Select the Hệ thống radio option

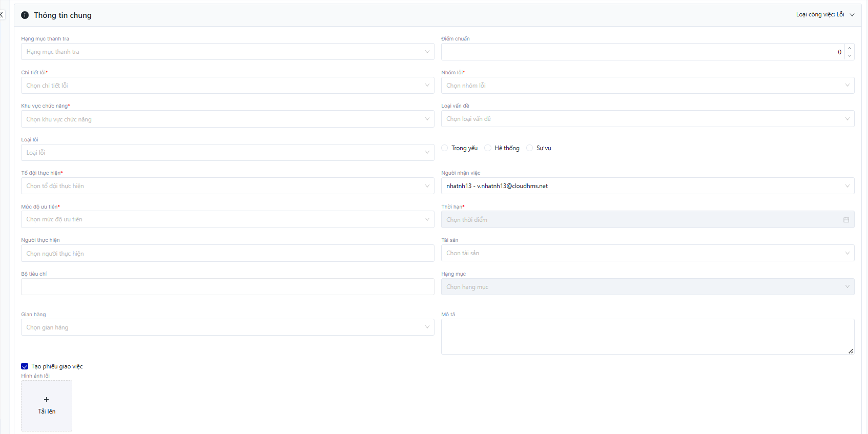click(488, 148)
